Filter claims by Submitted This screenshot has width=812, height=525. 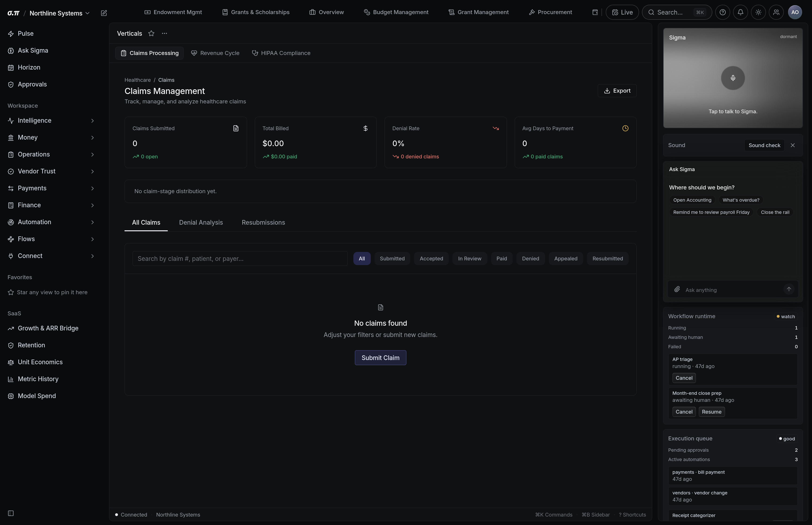click(x=392, y=259)
